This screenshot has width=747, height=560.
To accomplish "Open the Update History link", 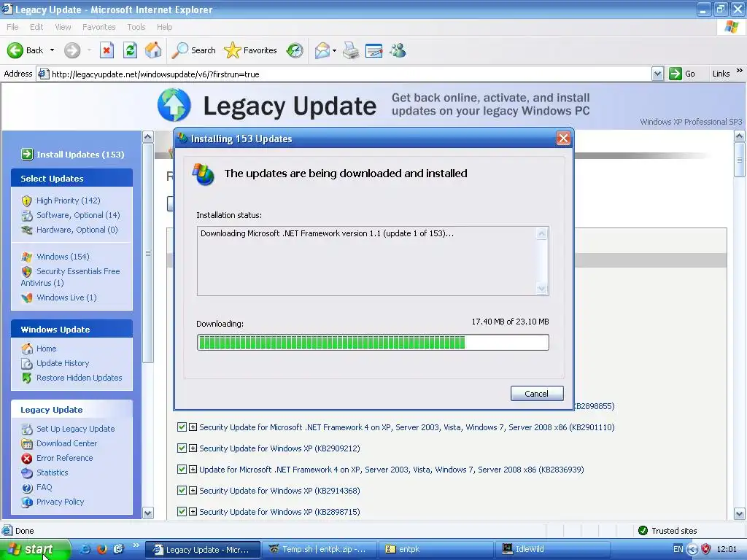I will point(63,363).
